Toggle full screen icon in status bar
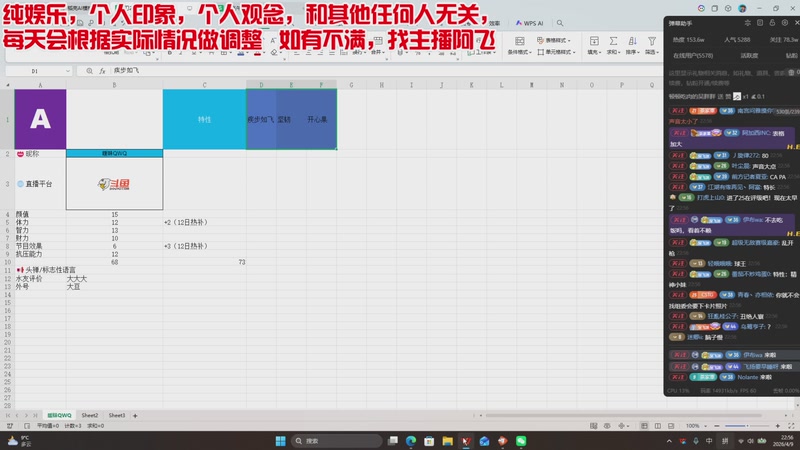Viewport: 800px width, 450px height. tap(791, 426)
